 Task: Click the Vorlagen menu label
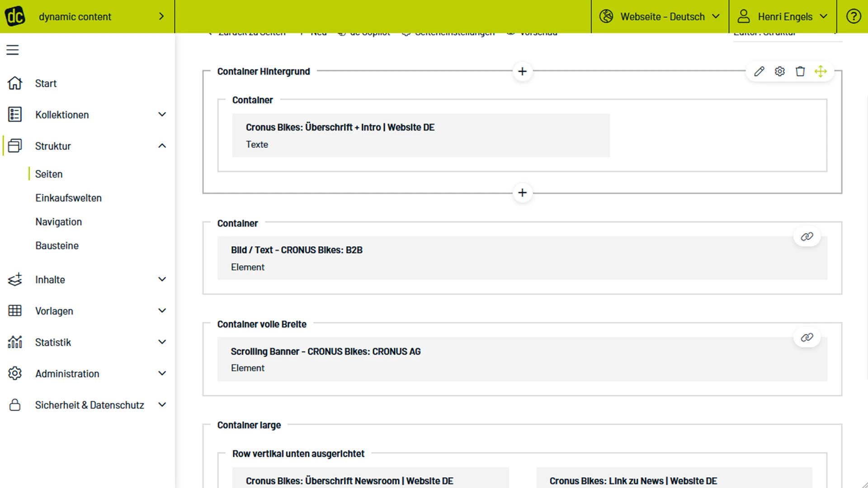point(54,311)
